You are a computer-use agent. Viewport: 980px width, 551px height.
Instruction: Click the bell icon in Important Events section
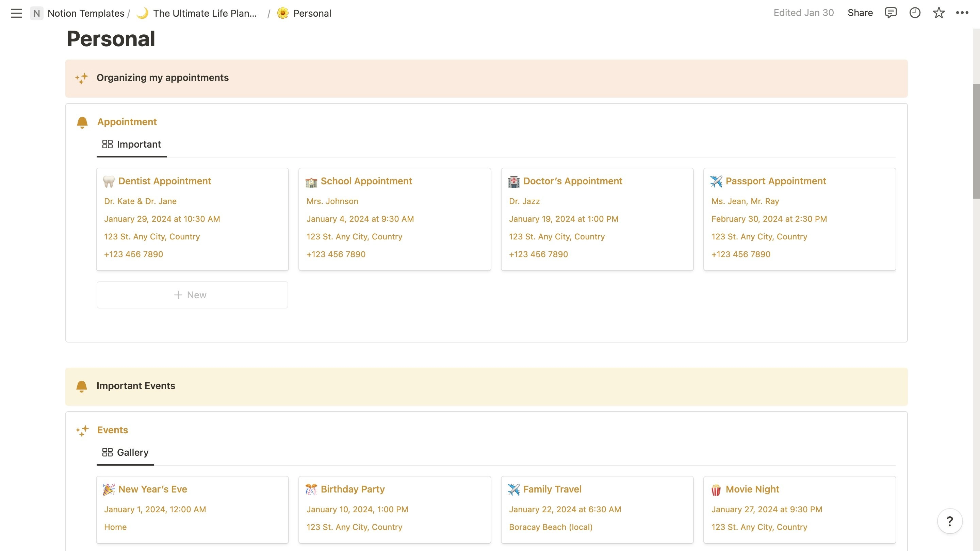click(x=81, y=385)
